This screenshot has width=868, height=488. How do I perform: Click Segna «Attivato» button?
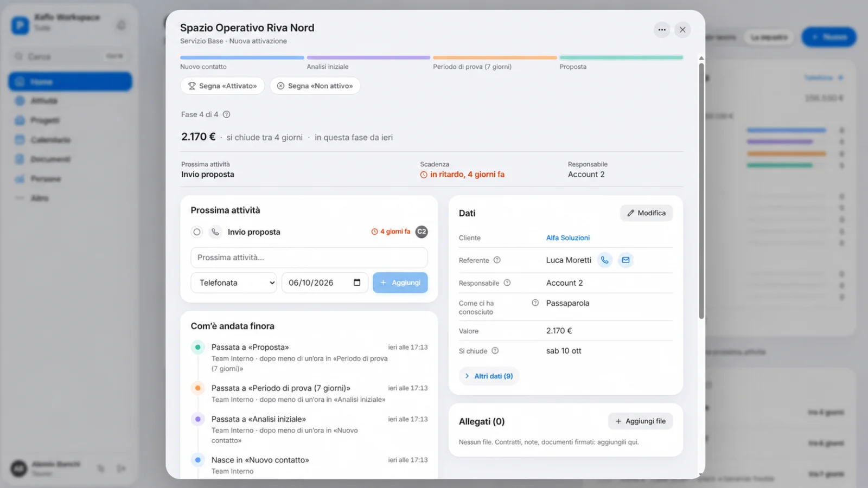click(222, 86)
